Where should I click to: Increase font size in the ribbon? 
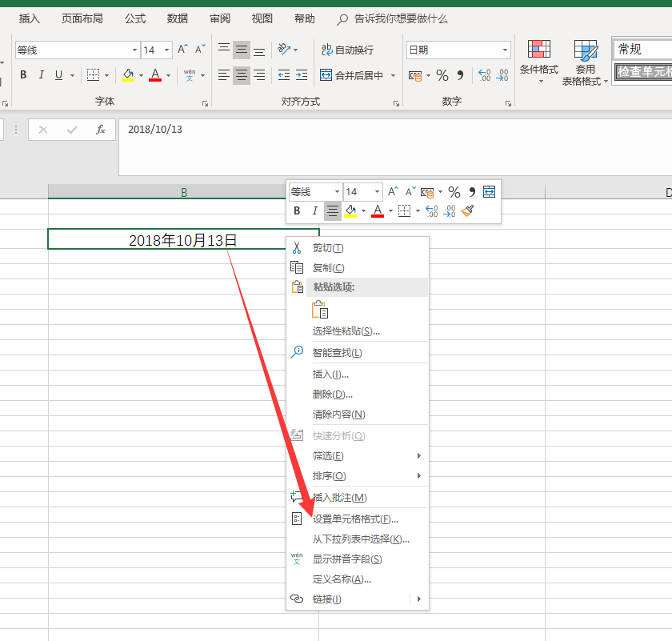coord(182,50)
